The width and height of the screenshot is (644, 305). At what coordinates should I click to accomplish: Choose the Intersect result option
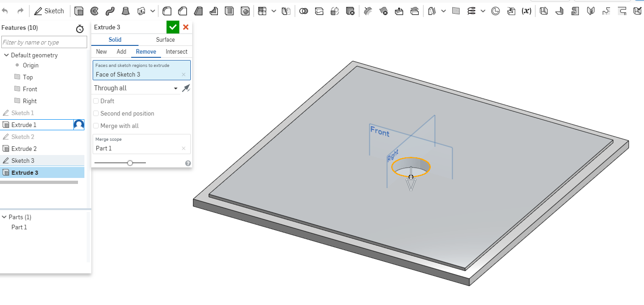177,51
